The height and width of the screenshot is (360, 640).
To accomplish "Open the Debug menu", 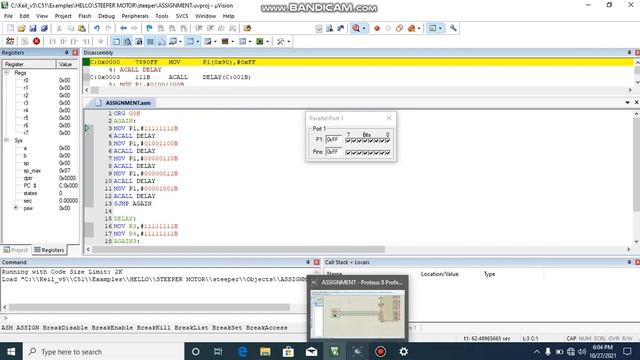I will pyautogui.click(x=106, y=16).
